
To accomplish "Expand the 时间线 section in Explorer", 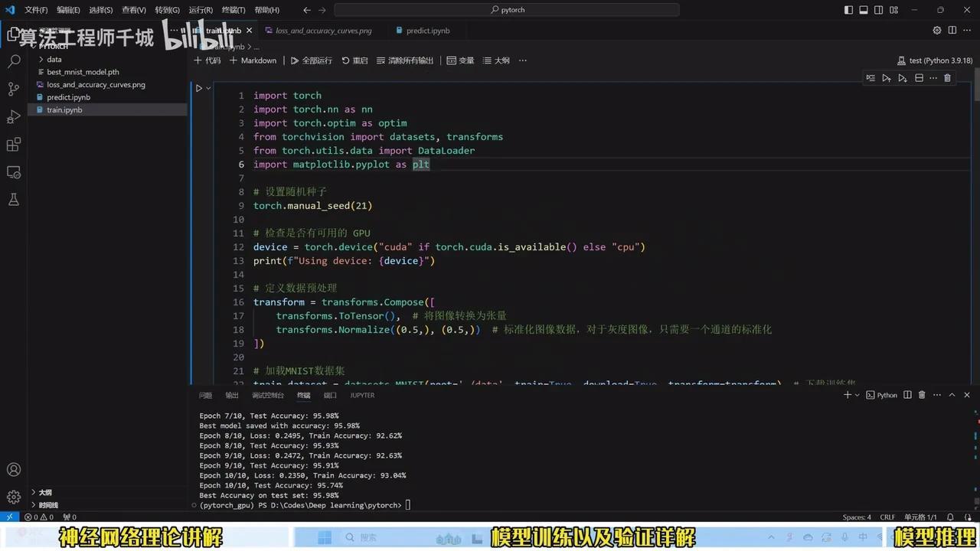I will click(x=48, y=504).
